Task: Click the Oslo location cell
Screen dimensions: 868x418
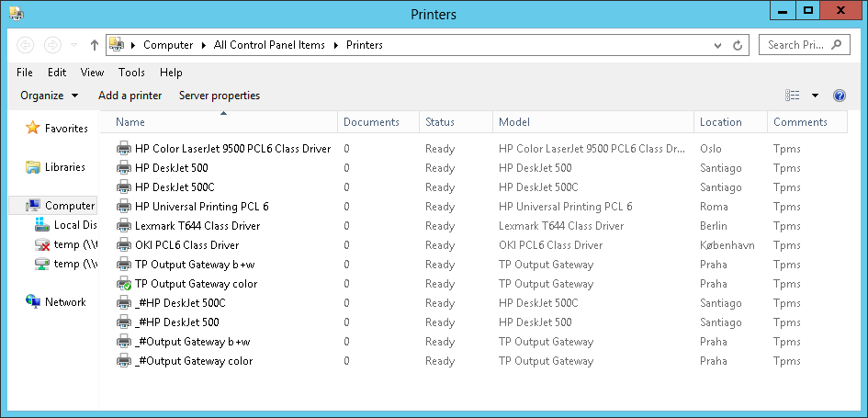Action: coord(711,149)
